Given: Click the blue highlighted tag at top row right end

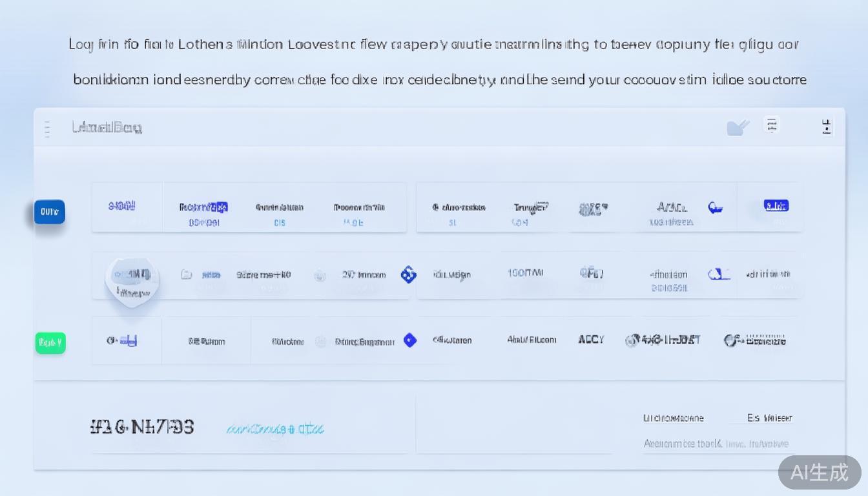Looking at the screenshot, I should (776, 206).
